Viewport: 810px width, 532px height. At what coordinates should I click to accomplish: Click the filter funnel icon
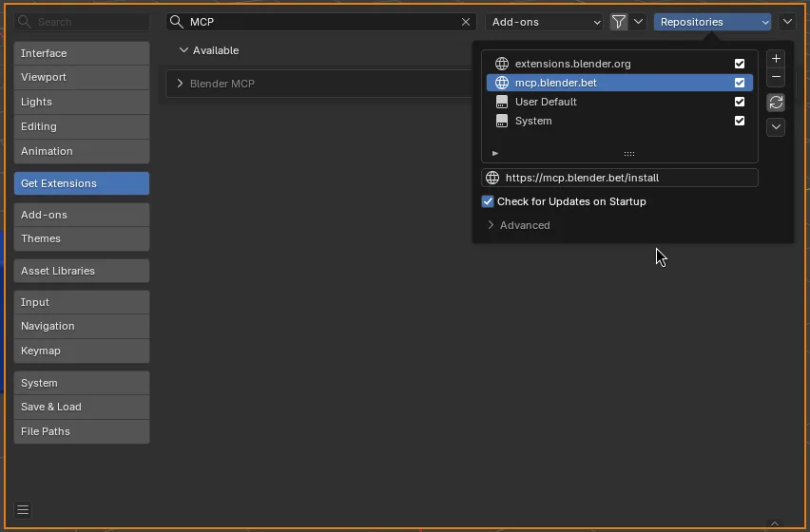pos(618,22)
